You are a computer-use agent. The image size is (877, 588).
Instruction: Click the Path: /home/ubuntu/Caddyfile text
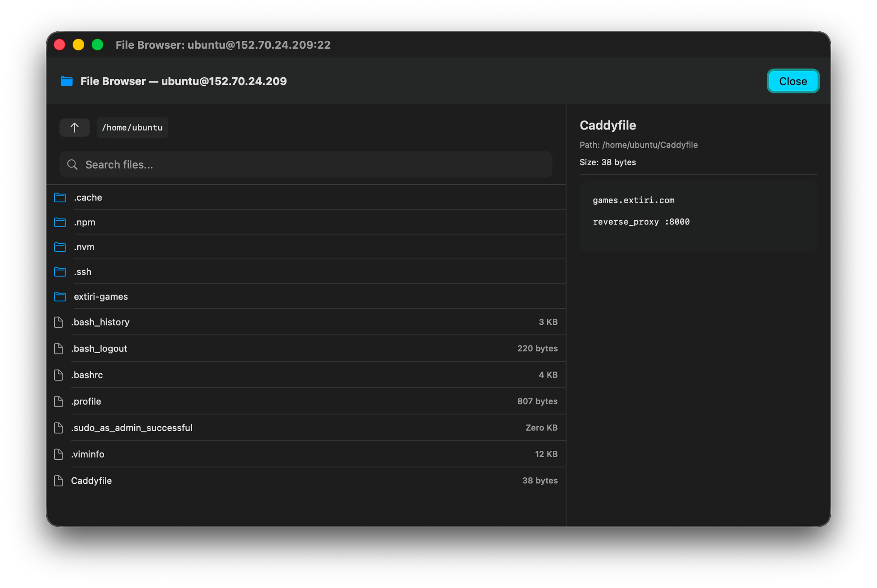tap(639, 145)
